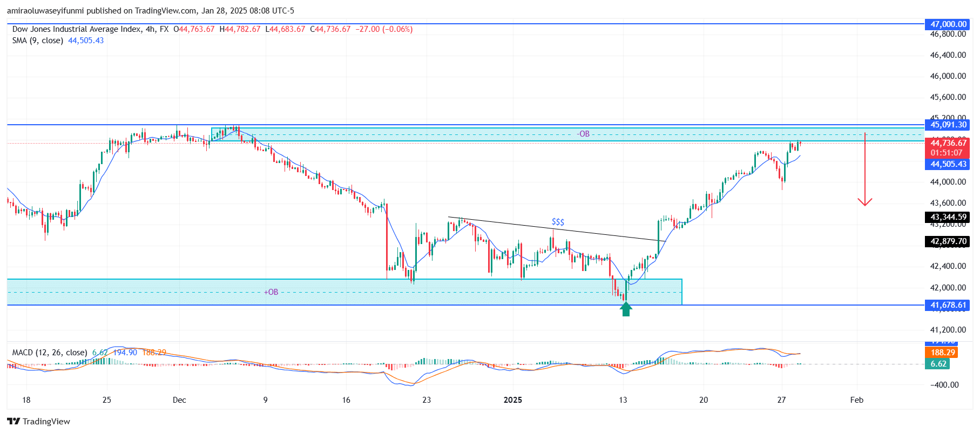Click the 46,000.00 price scale label
Image resolution: width=980 pixels, height=433 pixels.
point(948,76)
